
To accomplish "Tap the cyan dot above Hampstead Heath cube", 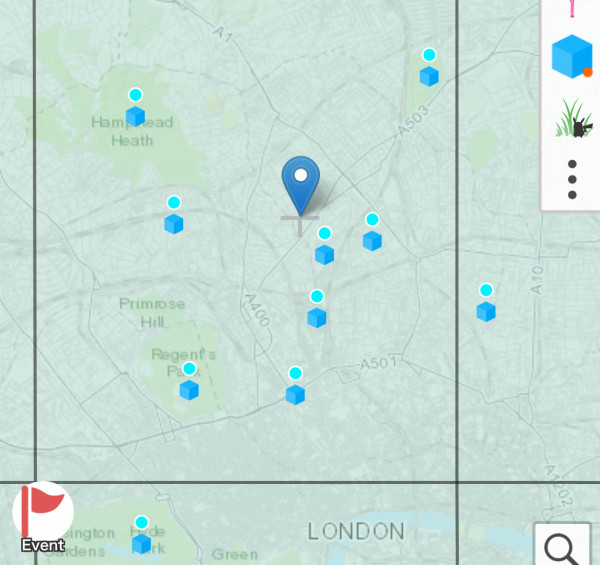I will (135, 94).
